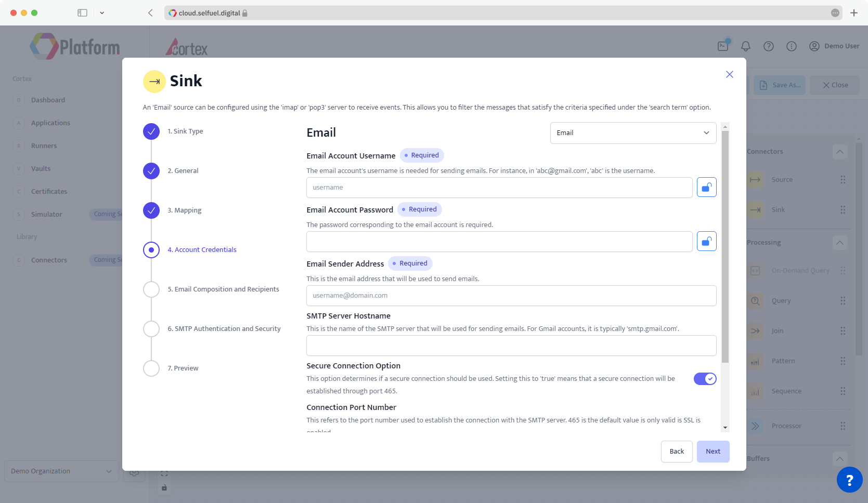This screenshot has height=503, width=868.
Task: Open Demo User account menu
Action: click(834, 46)
